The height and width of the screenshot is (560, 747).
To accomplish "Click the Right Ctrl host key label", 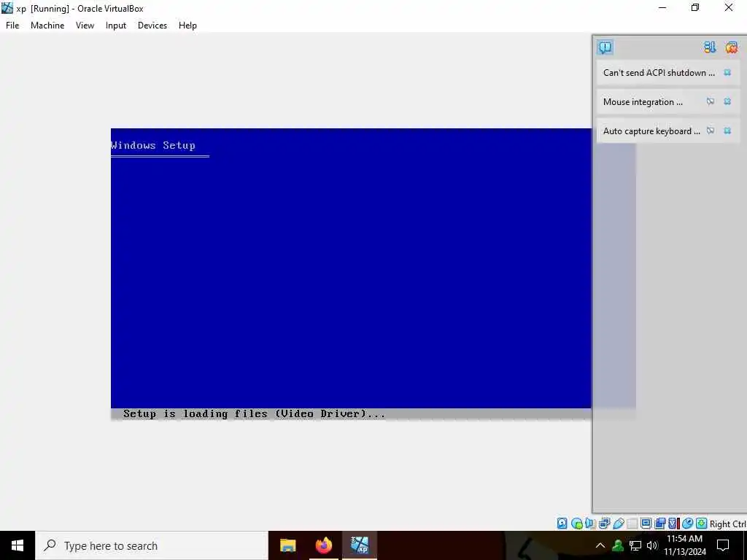I will pos(728,524).
